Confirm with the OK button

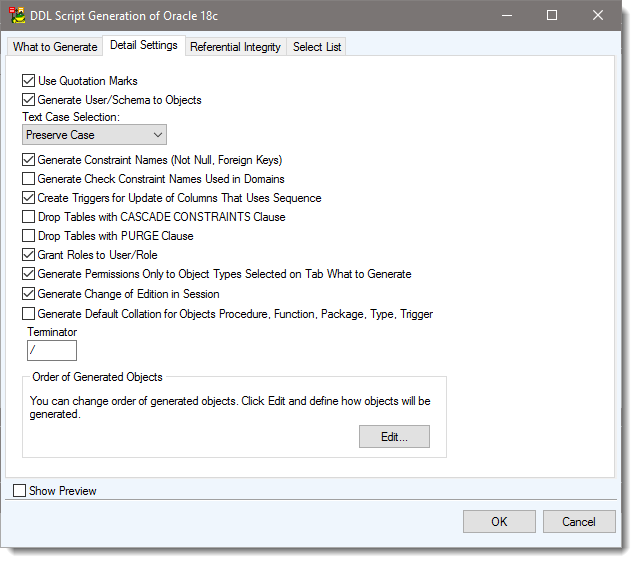499,522
